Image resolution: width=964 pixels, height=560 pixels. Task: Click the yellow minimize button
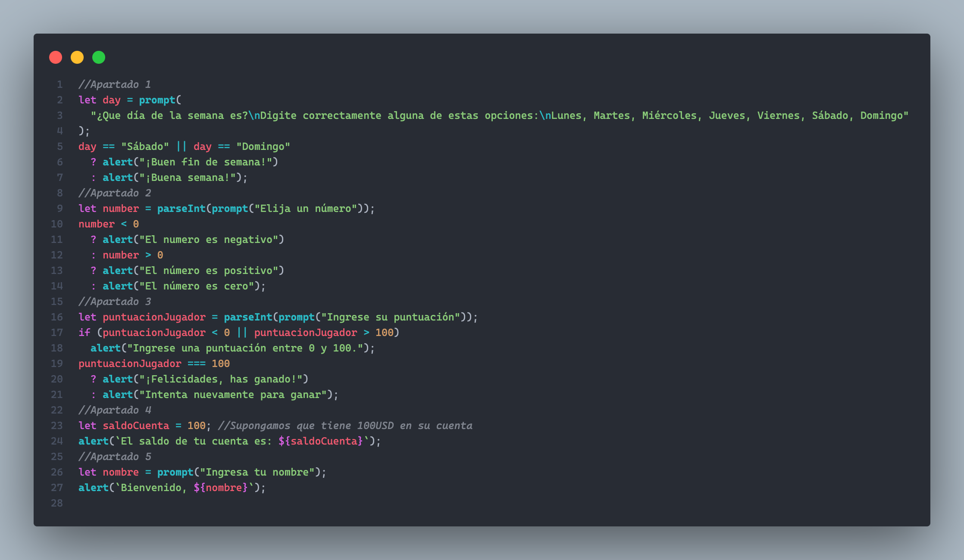pyautogui.click(x=75, y=57)
